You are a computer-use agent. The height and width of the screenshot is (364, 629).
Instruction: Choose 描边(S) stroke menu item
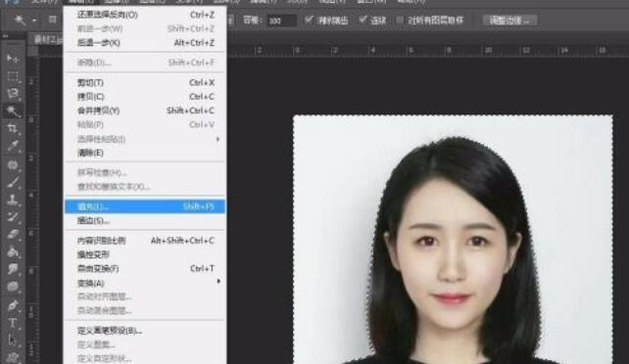[x=145, y=220]
